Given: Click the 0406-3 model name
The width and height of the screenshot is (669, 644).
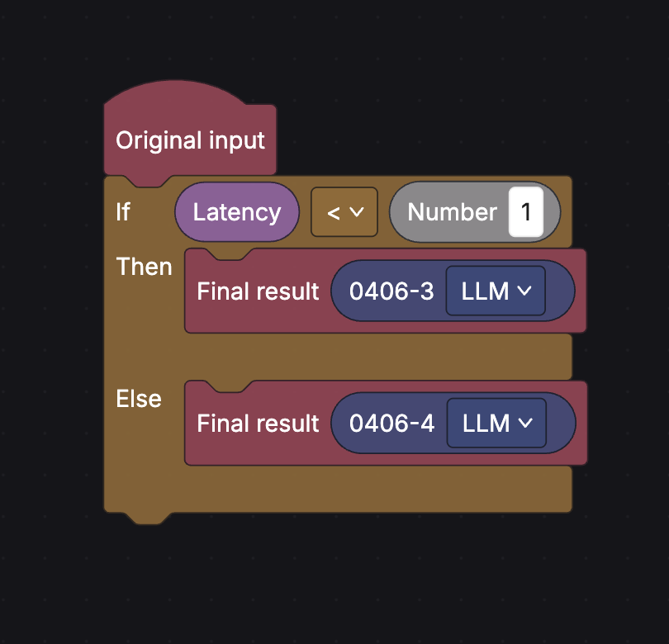Looking at the screenshot, I should [391, 291].
